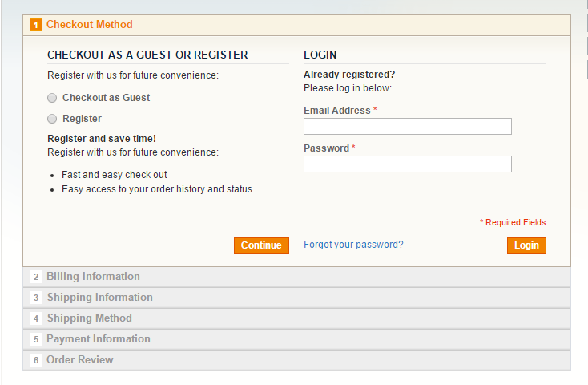Click the Checkout Method heading
The width and height of the screenshot is (588, 385).
[x=90, y=25]
